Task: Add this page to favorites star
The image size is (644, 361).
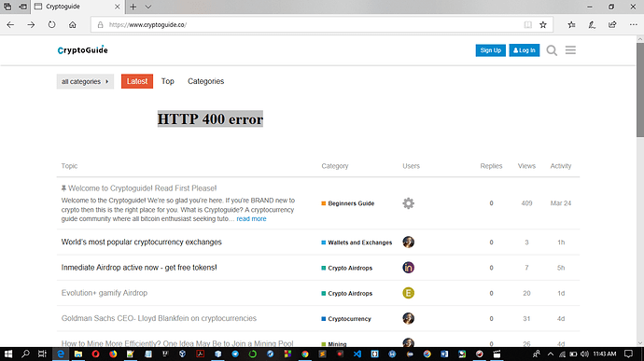Action: 543,24
